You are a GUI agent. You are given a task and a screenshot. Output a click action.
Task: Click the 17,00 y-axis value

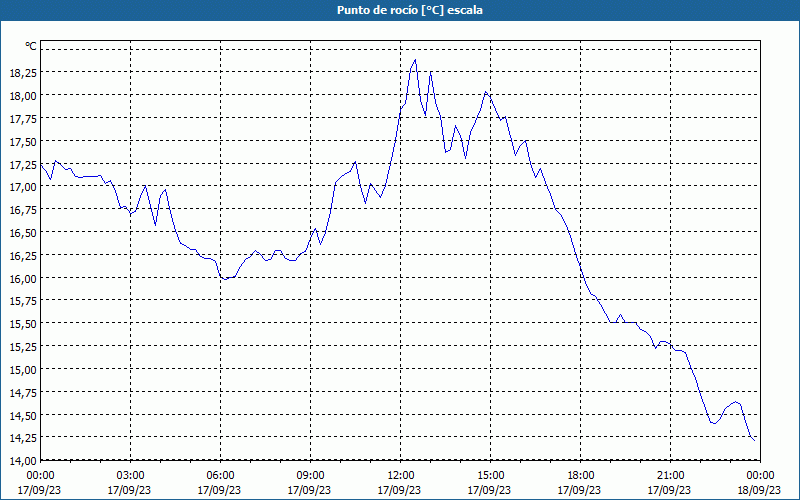click(23, 187)
